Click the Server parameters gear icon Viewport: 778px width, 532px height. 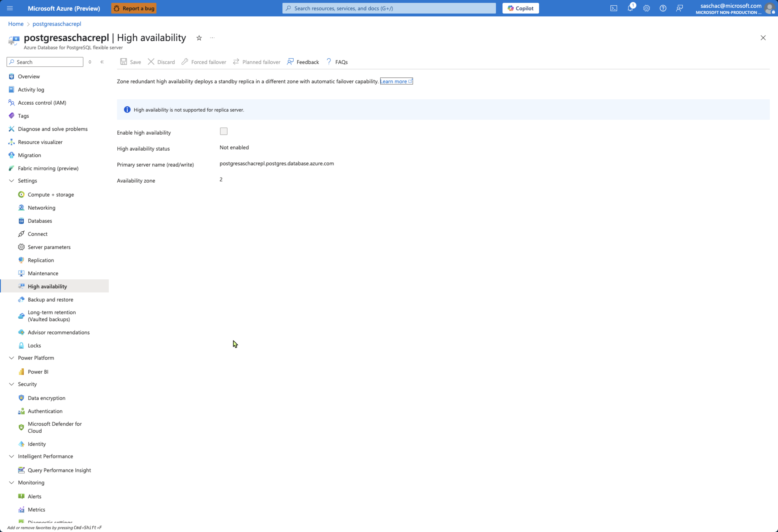point(21,247)
